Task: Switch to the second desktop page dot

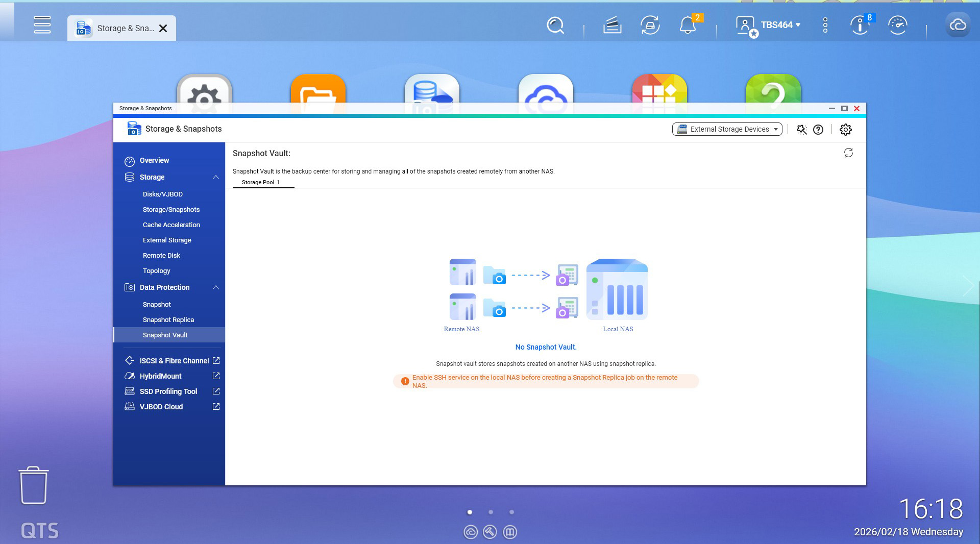Action: coord(491,512)
